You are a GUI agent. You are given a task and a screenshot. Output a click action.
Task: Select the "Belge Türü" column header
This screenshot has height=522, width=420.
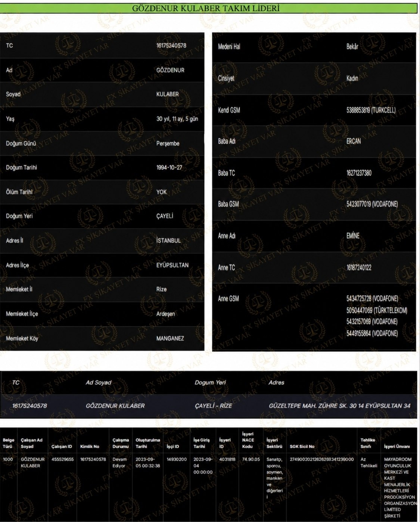pos(8,443)
